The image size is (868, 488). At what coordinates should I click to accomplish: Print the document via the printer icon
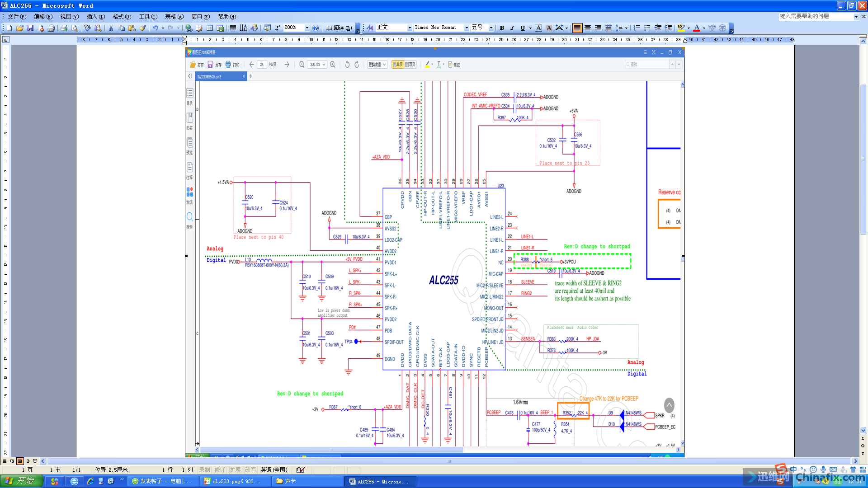[x=64, y=28]
